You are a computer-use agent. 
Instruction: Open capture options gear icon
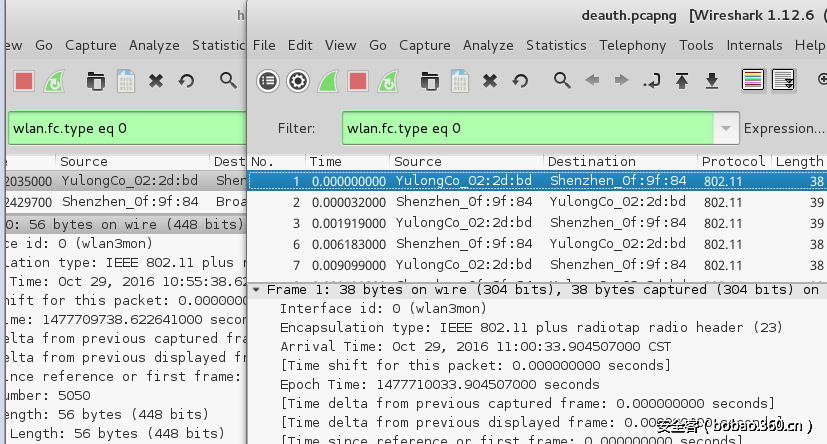pyautogui.click(x=297, y=81)
